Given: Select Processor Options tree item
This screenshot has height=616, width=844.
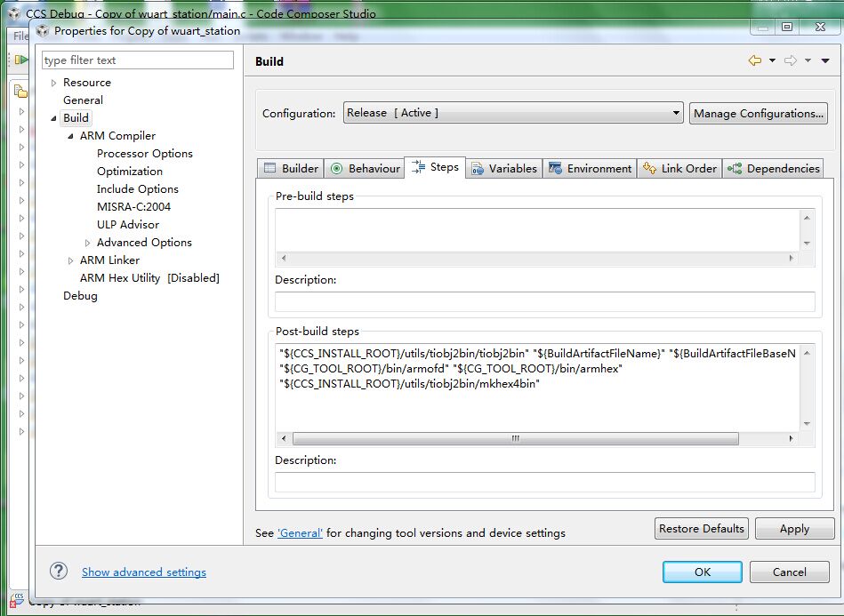Looking at the screenshot, I should (145, 153).
